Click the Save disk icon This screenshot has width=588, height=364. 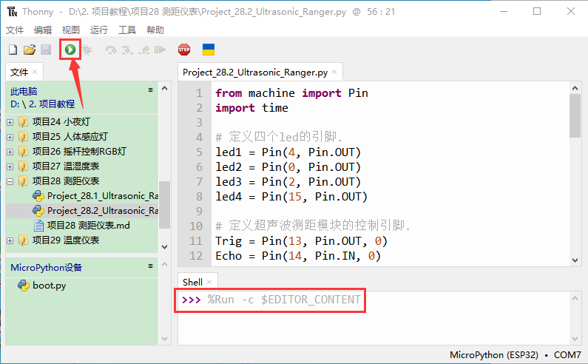[46, 50]
